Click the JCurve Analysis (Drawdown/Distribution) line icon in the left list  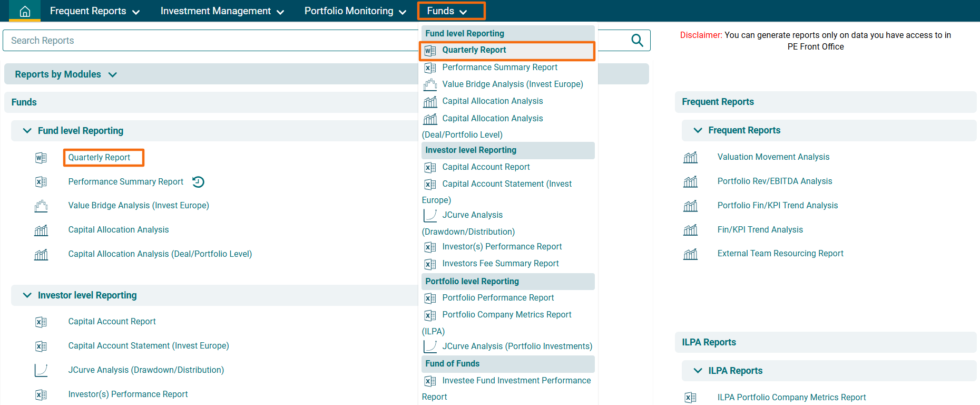[41, 370]
